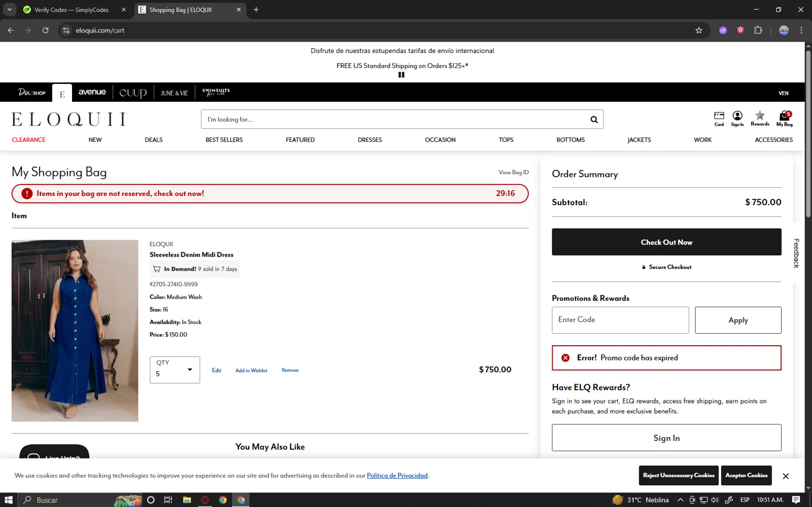
Task: Open the FEATURED menu
Action: click(300, 140)
